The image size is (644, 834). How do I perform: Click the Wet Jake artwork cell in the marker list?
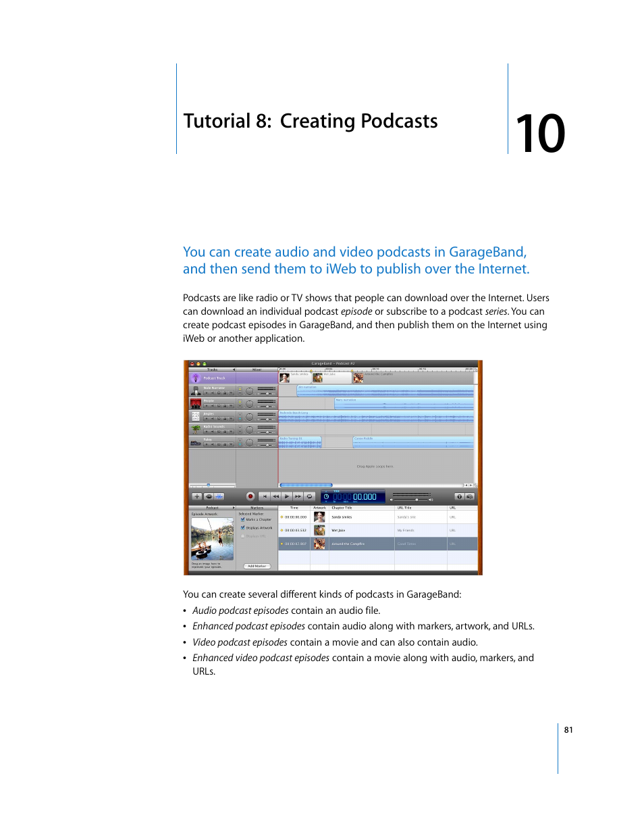[319, 530]
